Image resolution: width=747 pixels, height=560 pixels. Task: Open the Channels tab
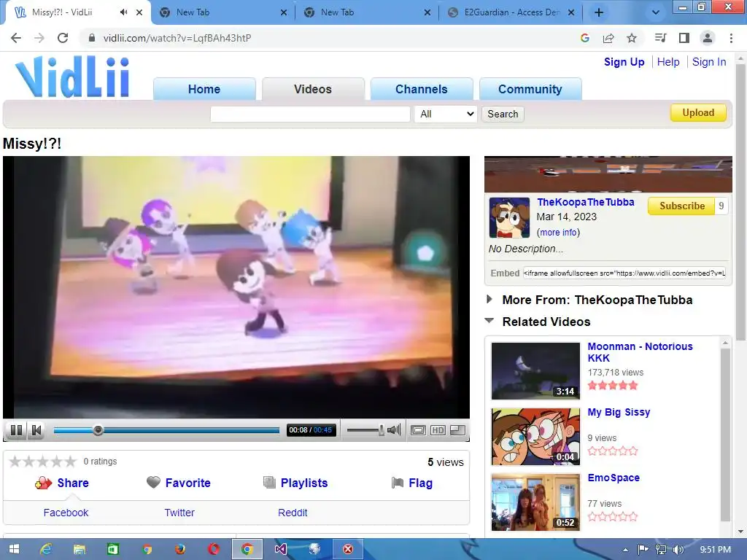click(x=422, y=89)
